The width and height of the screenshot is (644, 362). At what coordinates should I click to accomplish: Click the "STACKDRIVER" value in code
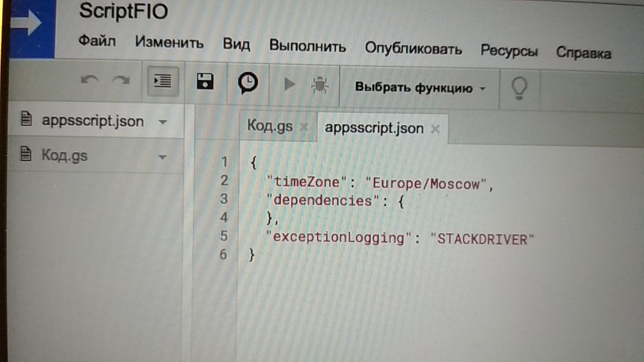482,239
